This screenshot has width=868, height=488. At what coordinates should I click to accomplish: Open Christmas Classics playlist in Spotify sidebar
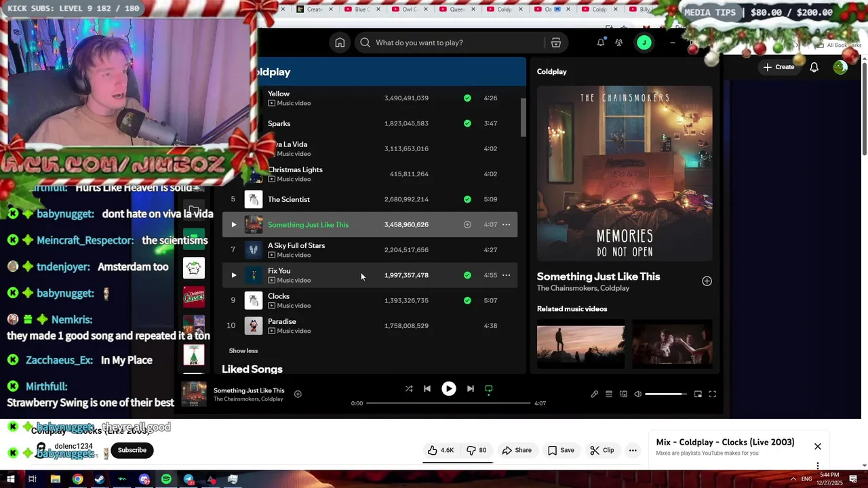click(194, 297)
